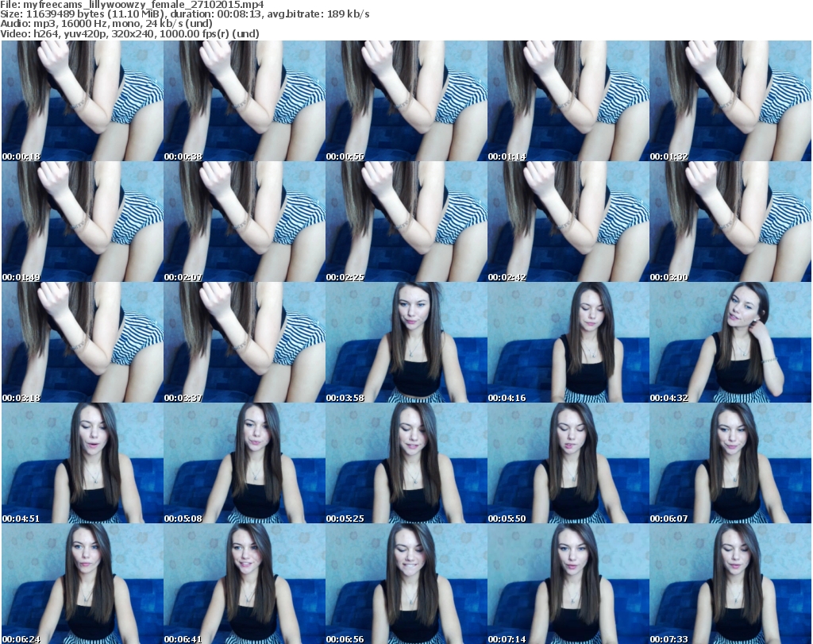This screenshot has height=644, width=813.
Task: Open the thumbnail stamped 00:06:07
Action: 730,463
